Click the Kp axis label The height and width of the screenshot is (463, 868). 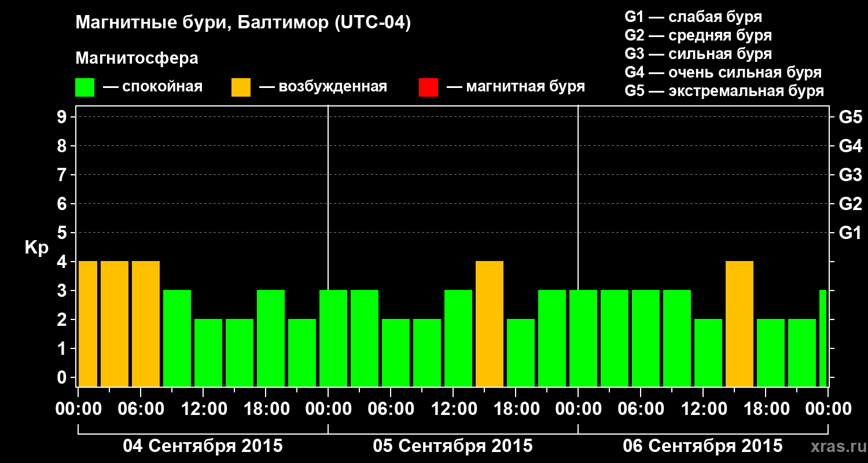(x=36, y=248)
